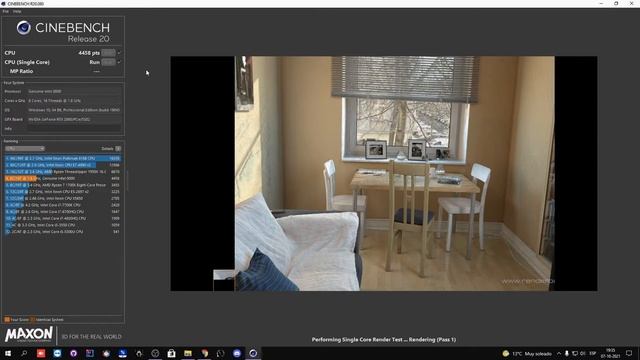Image resolution: width=640 pixels, height=360 pixels.
Task: Open the ranking type dropdown
Action: pos(24,149)
